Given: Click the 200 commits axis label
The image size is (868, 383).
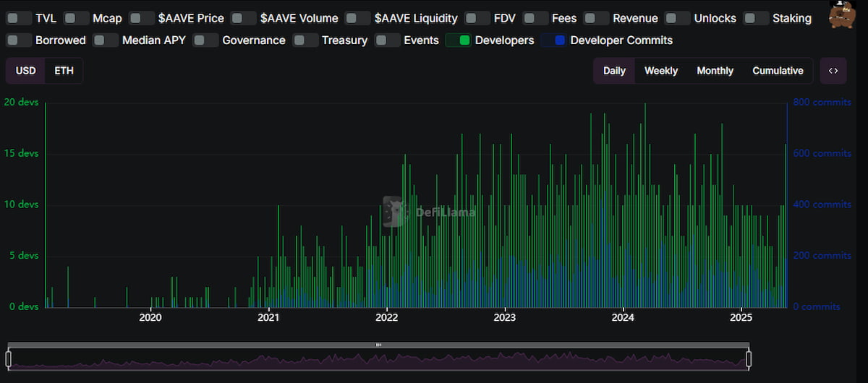Looking at the screenshot, I should pyautogui.click(x=822, y=256).
